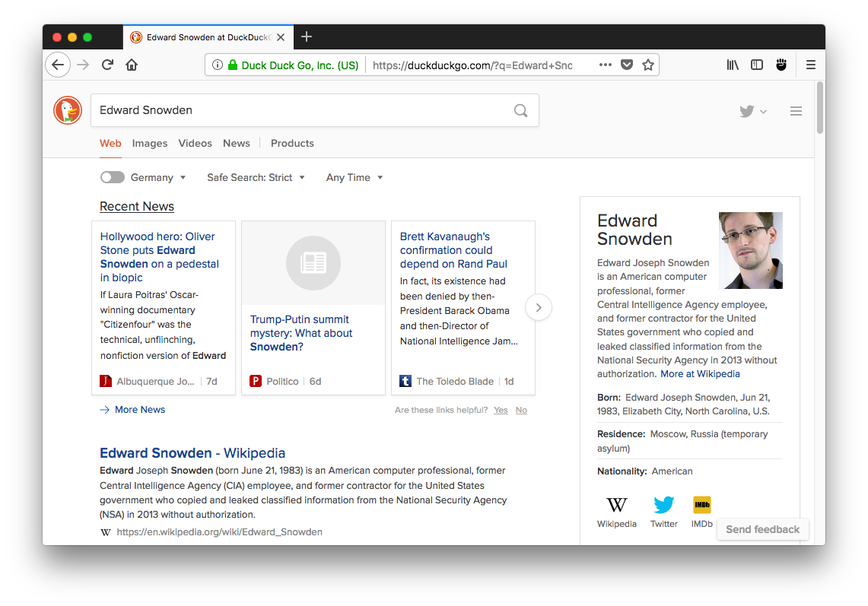Click the arrow icon beside More News
This screenshot has height=606, width=868.
coord(105,410)
